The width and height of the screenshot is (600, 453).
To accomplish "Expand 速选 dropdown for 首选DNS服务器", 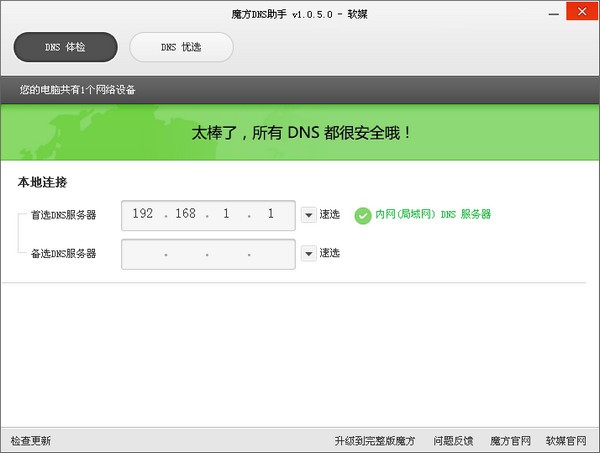I will click(x=308, y=215).
